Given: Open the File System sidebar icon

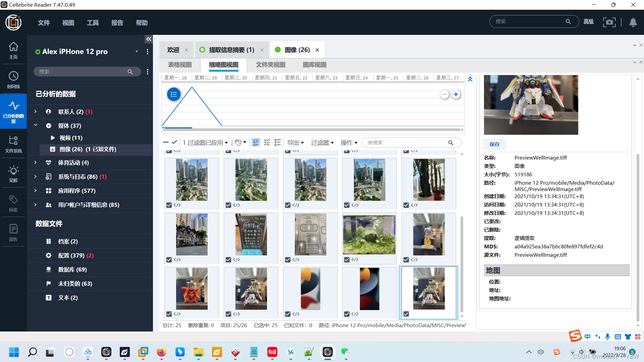Looking at the screenshot, I should tap(13, 143).
